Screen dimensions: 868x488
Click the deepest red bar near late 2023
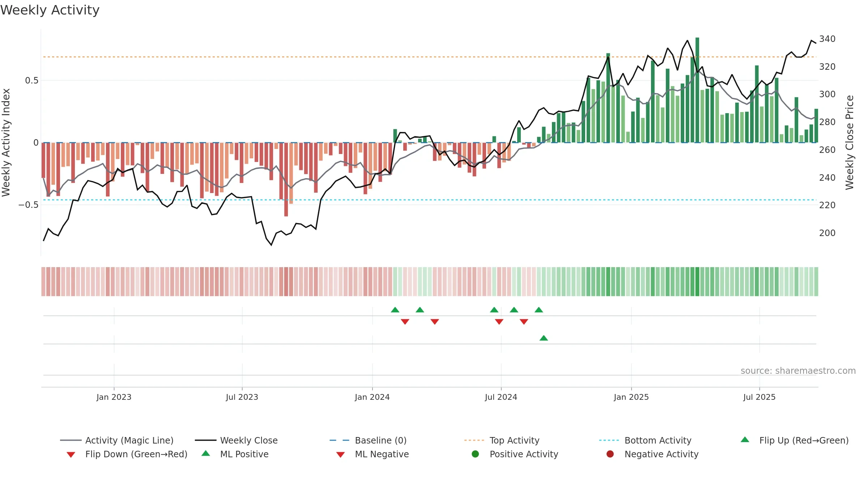tap(286, 179)
